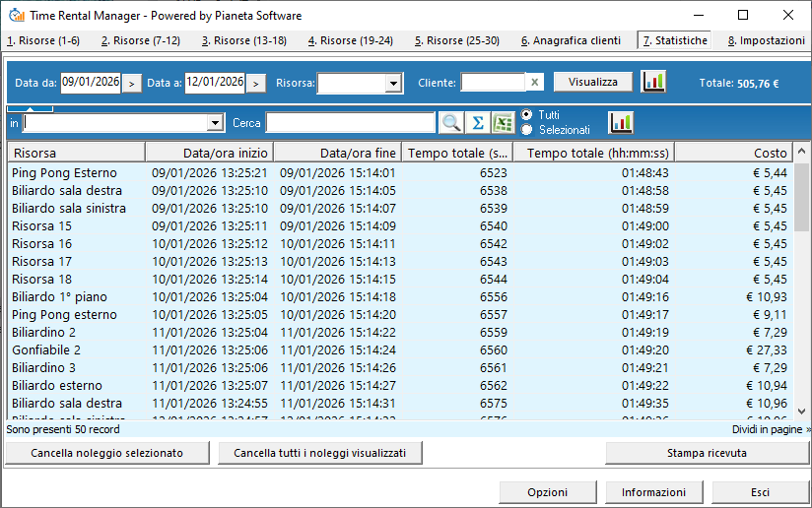Click the Excel export icon

tap(504, 122)
